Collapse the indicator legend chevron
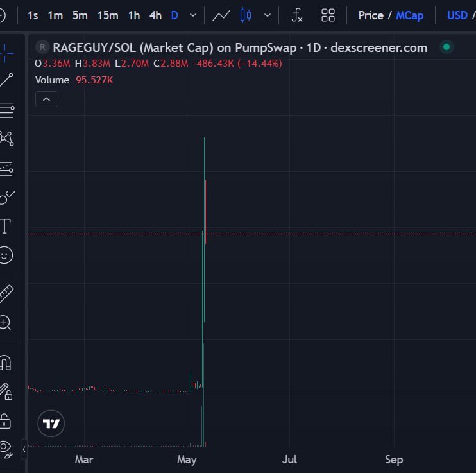The image size is (476, 473). coord(46,99)
